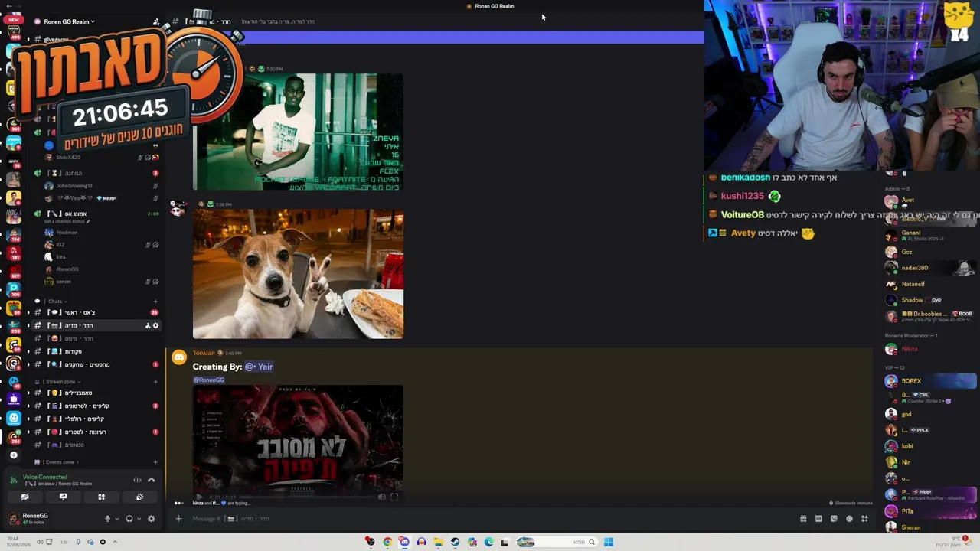
Task: Open headphone output options arrow
Action: click(x=138, y=519)
